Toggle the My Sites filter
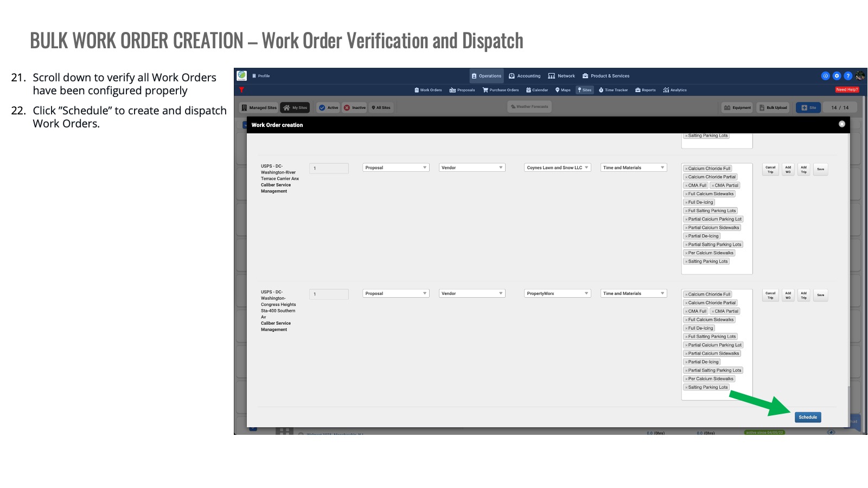This screenshot has height=488, width=868. tap(295, 107)
